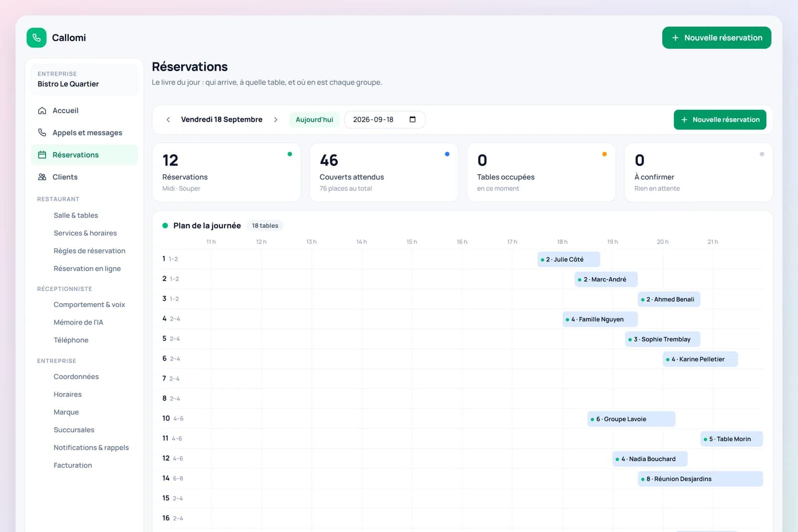The image size is (798, 532).
Task: Click the Tables occupées stat card
Action: pyautogui.click(x=541, y=173)
